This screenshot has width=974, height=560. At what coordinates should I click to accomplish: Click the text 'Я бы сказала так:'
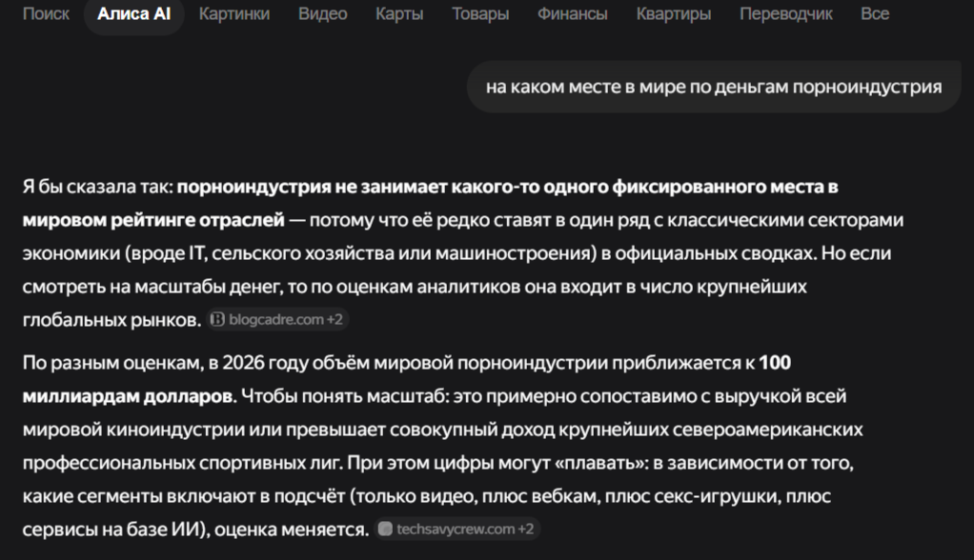click(98, 187)
